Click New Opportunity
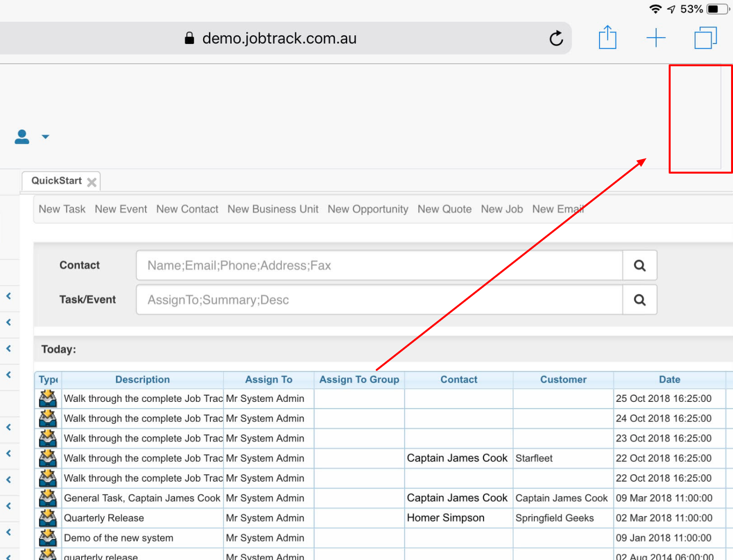The height and width of the screenshot is (560, 733). point(368,209)
